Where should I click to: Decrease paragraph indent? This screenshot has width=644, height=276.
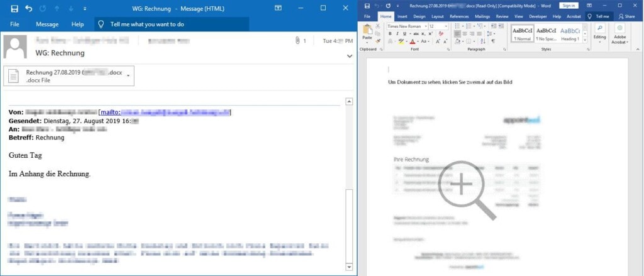click(x=493, y=26)
